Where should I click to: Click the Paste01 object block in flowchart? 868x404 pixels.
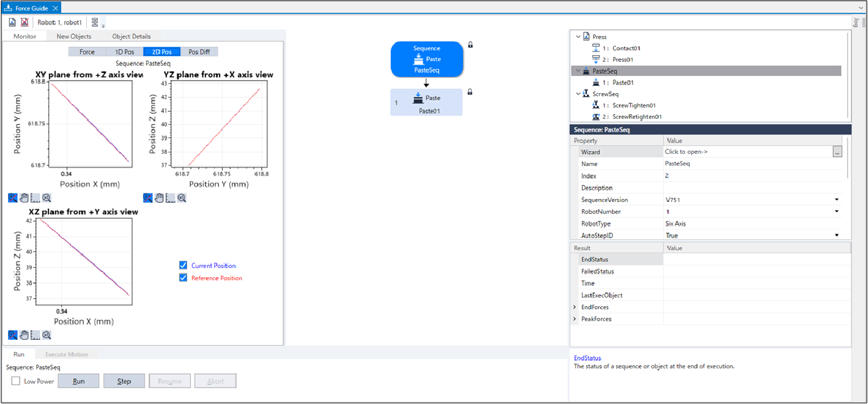tap(426, 102)
